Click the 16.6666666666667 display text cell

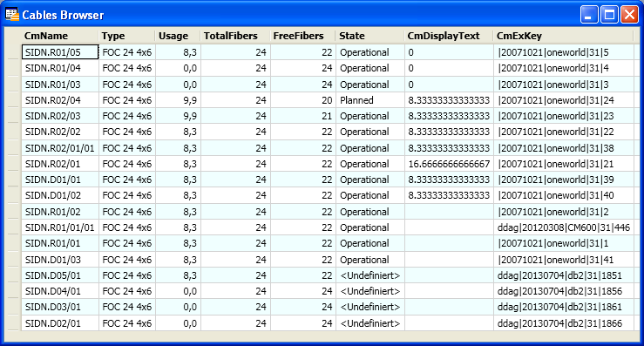[x=449, y=164]
